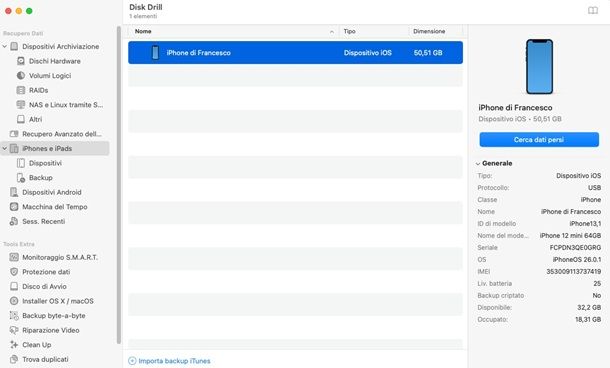610x368 pixels.
Task: Click the iPhone di Francesco panel heading
Action: [515, 108]
